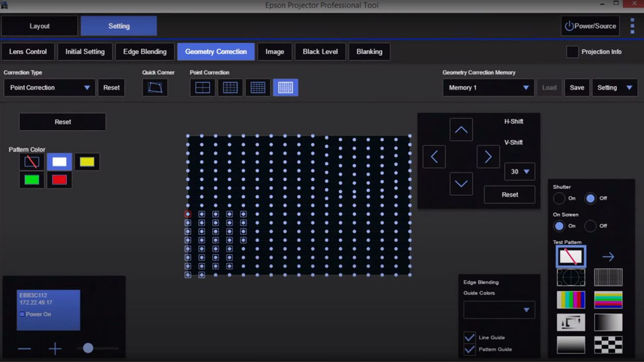
Task: Toggle the Pattern Guide checkbox
Action: pos(469,349)
